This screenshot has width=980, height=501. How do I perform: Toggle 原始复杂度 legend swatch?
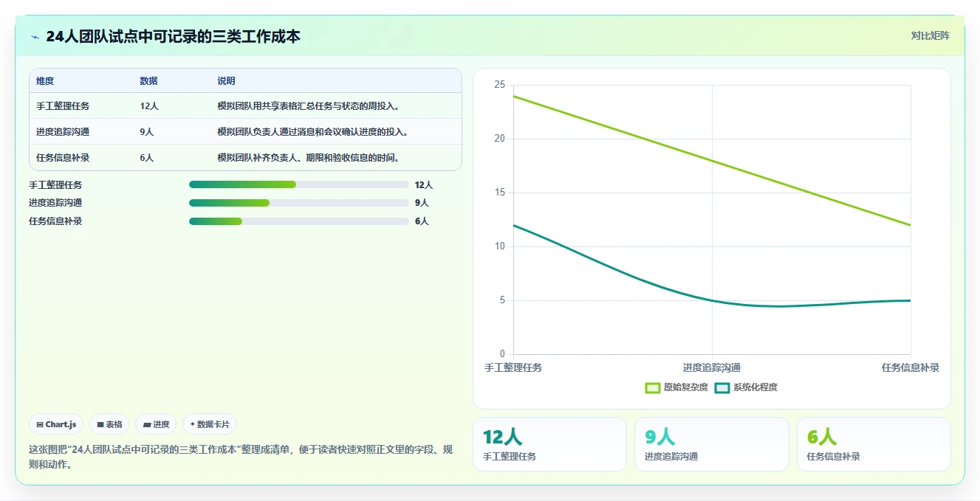(x=653, y=387)
